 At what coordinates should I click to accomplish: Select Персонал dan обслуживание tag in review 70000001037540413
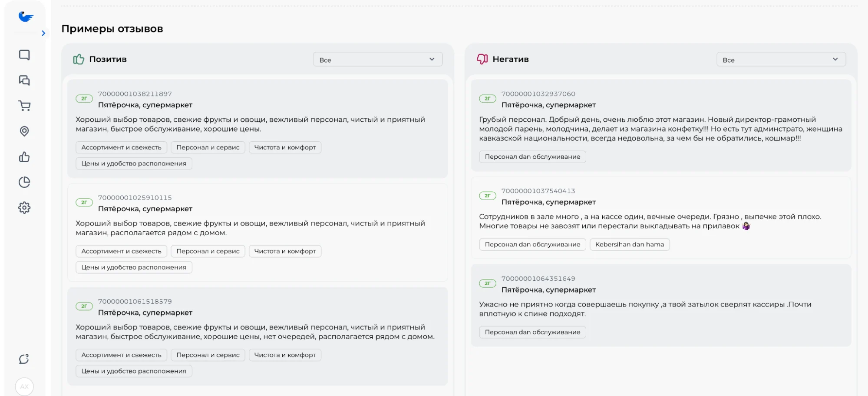tap(532, 245)
